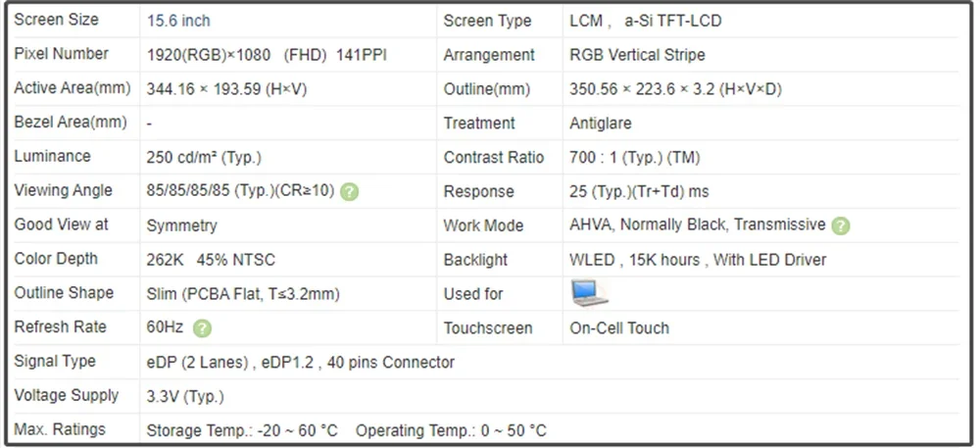Screen dimensions: 980x448
Task: Click the help icon beside 60Hz refresh rate
Action: [202, 328]
